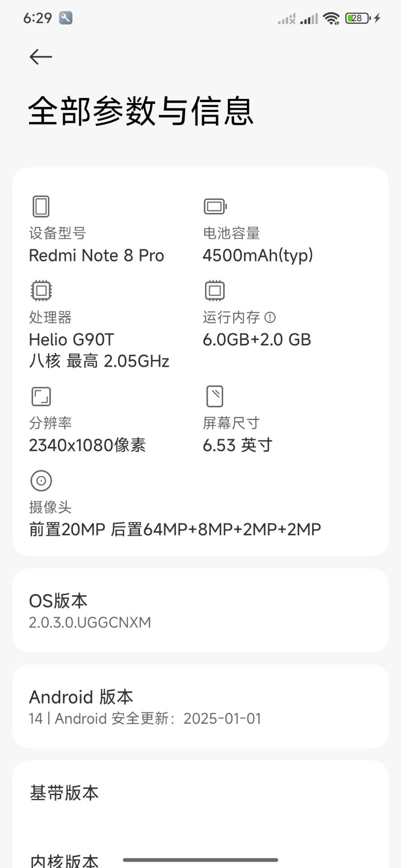Tap the Helio G90T processor text
The height and width of the screenshot is (868, 401).
click(x=72, y=340)
